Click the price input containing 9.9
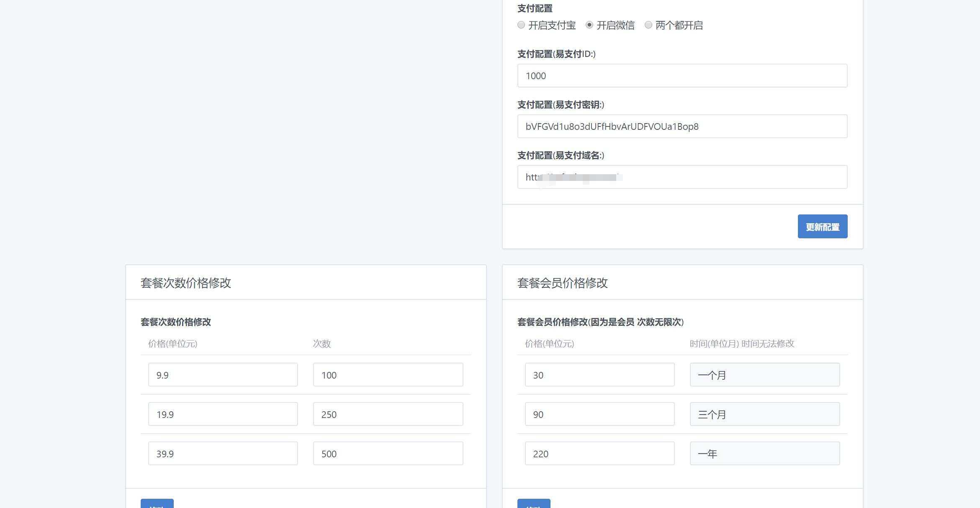 click(222, 374)
